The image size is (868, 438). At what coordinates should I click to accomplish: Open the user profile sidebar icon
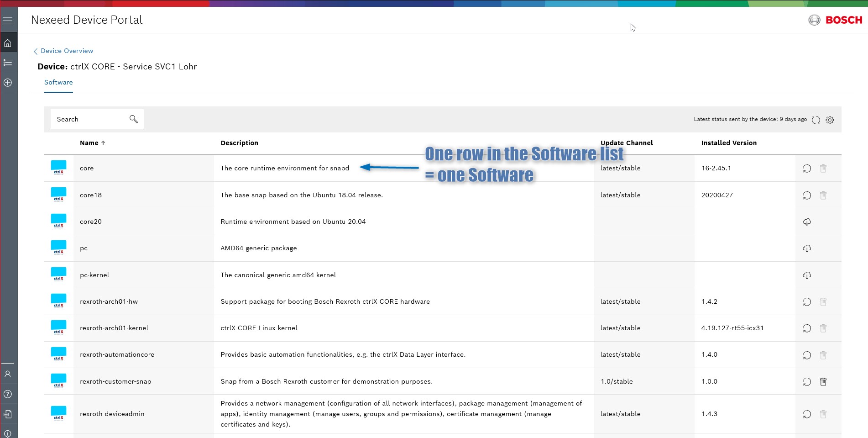[x=8, y=374]
